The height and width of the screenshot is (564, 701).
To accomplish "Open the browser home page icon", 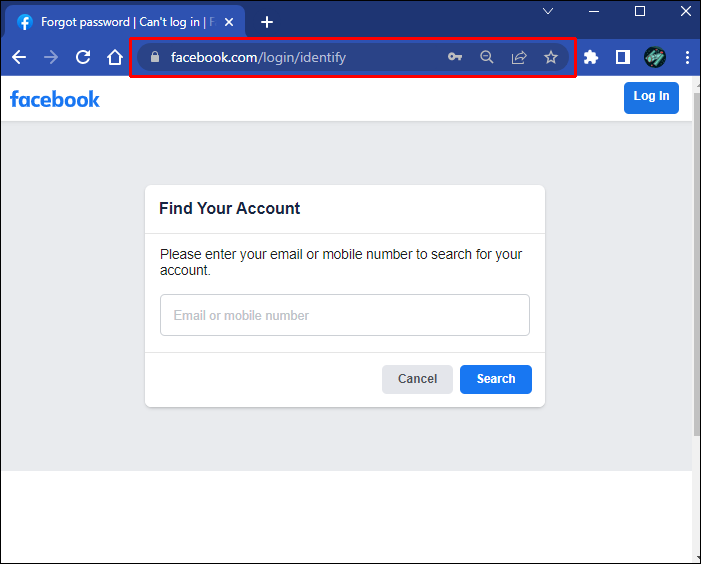I will coord(115,57).
